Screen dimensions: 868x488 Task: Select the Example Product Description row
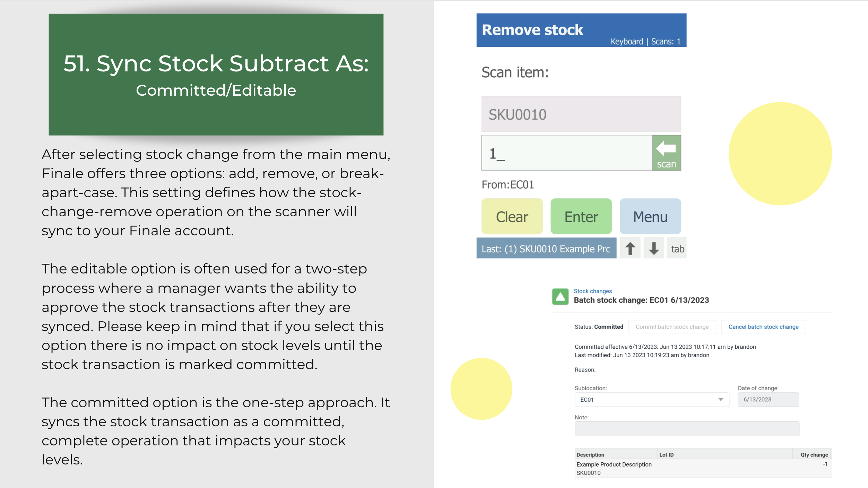point(703,469)
